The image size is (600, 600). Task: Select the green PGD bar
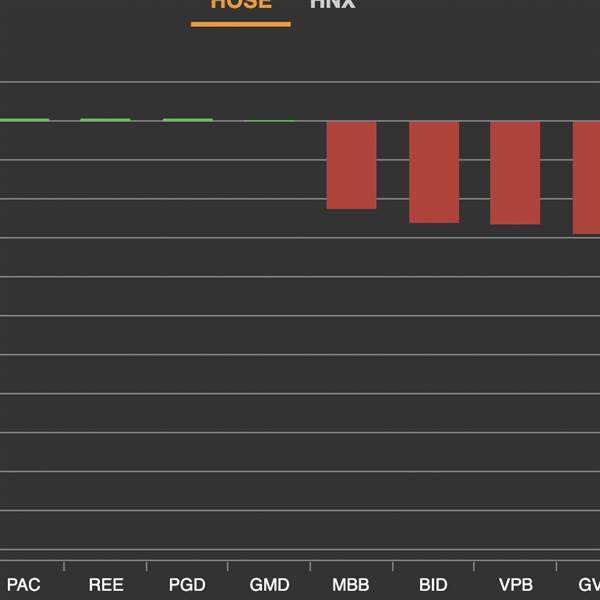point(188,120)
